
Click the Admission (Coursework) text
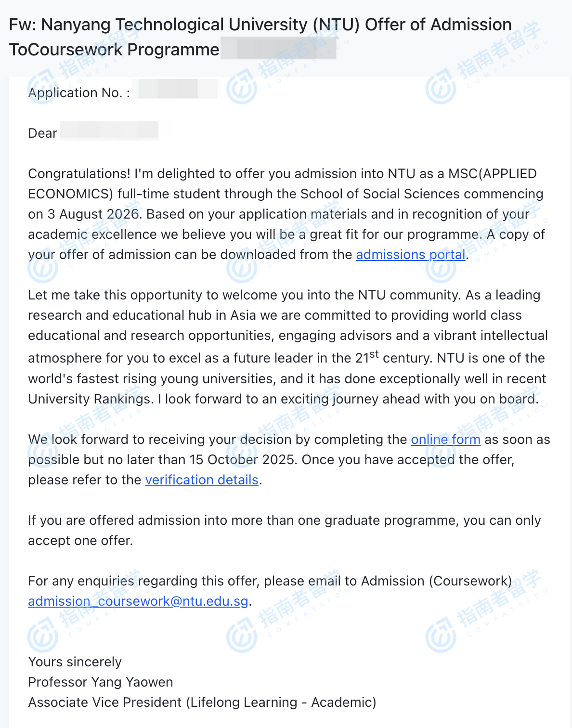pyautogui.click(x=436, y=581)
